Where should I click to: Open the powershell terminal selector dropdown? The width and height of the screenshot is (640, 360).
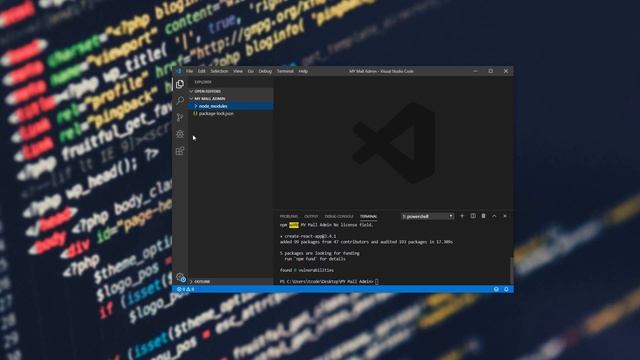427,216
